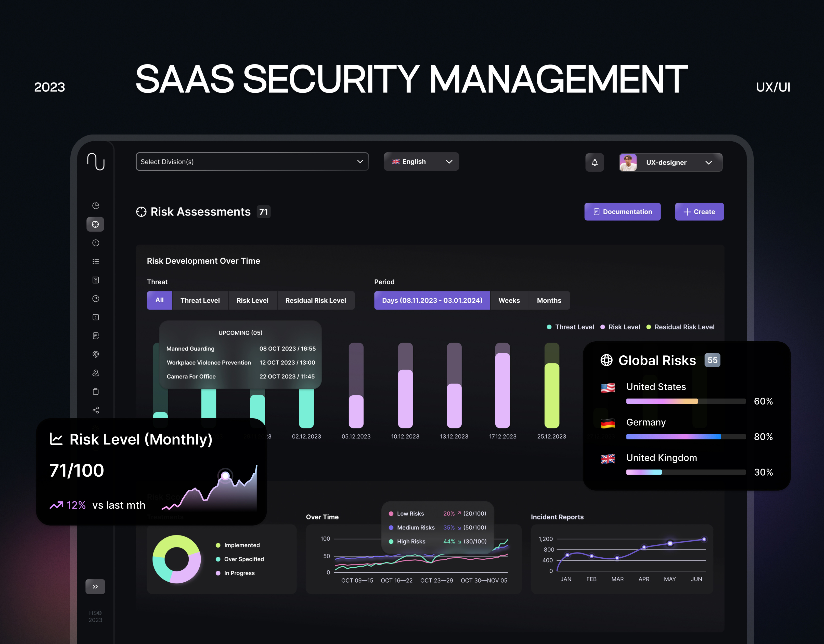This screenshot has width=824, height=644.
Task: Switch Period view to Months
Action: click(x=549, y=301)
